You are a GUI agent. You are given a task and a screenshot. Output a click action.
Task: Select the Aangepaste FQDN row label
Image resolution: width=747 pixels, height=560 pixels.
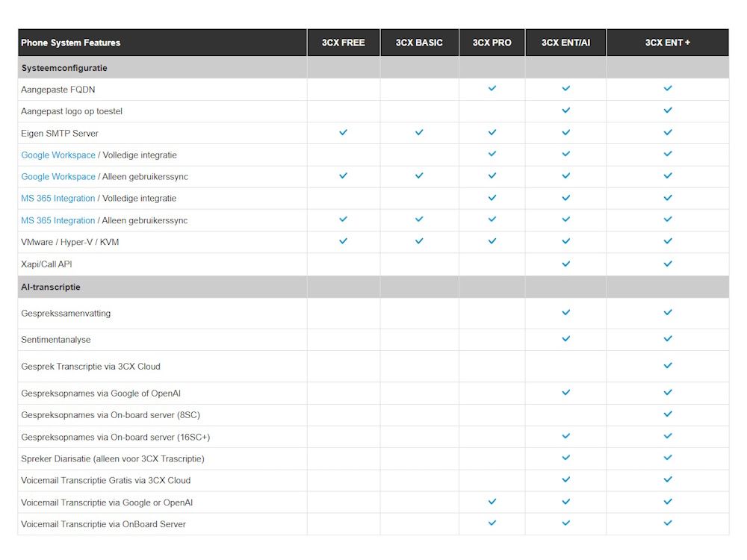click(58, 90)
